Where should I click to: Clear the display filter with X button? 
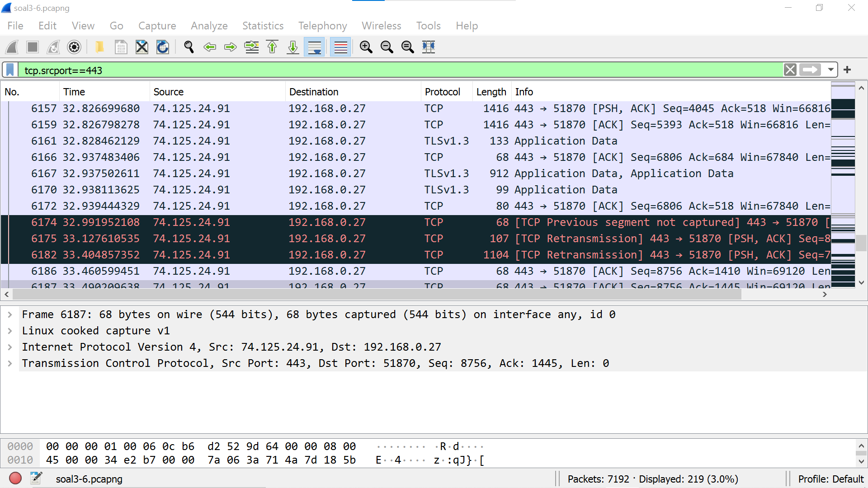coord(790,70)
